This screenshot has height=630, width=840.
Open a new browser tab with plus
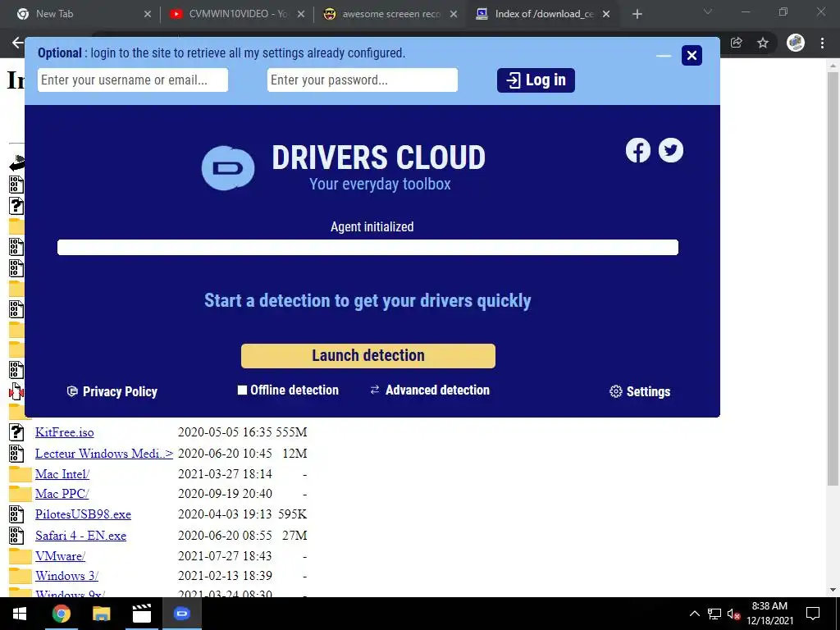point(637,15)
